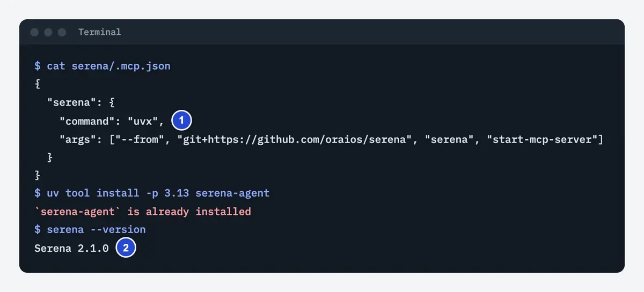Click the Serena 2.1.0 output text
644x292 pixels.
71,248
